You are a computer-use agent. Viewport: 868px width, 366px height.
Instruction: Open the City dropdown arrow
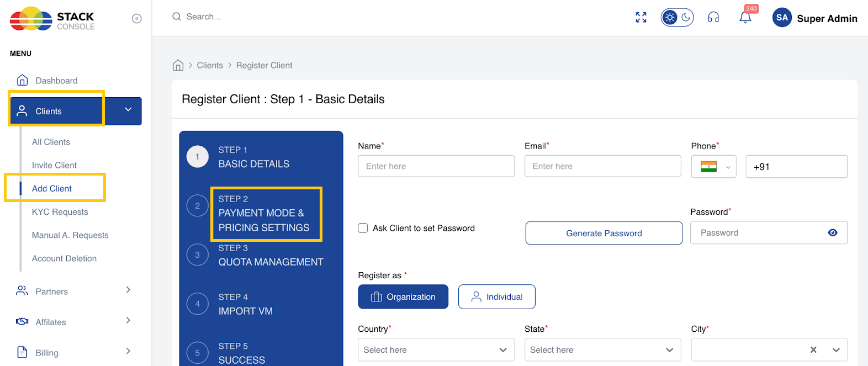click(x=836, y=350)
